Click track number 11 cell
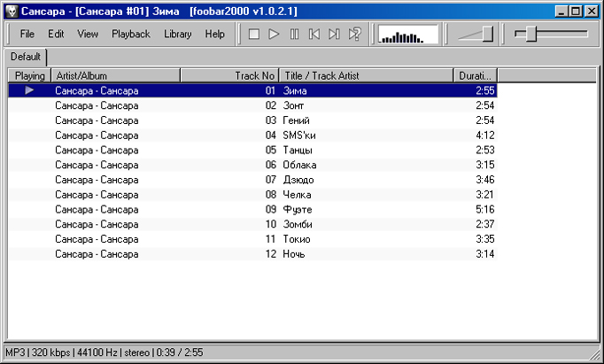This screenshot has height=364, width=604. [271, 239]
